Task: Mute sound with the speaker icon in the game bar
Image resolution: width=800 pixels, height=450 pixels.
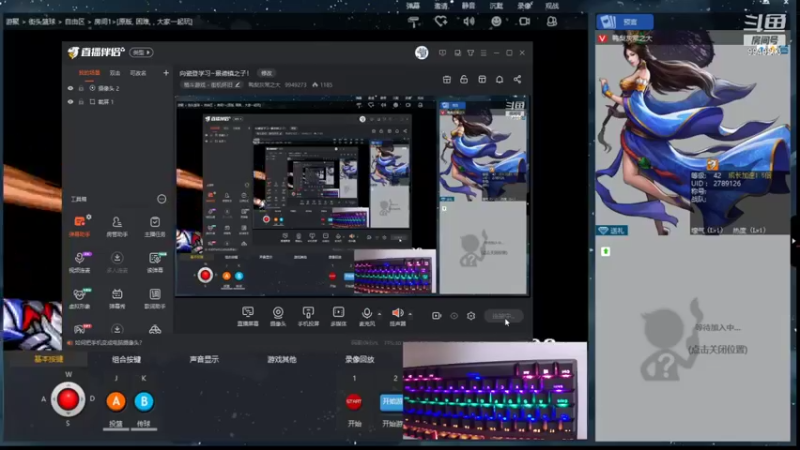Action: [468, 21]
